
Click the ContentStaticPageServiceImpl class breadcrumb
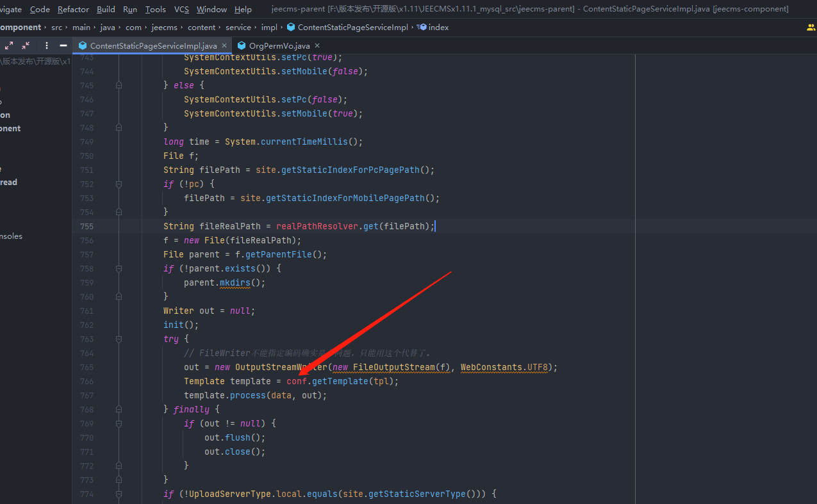point(352,28)
